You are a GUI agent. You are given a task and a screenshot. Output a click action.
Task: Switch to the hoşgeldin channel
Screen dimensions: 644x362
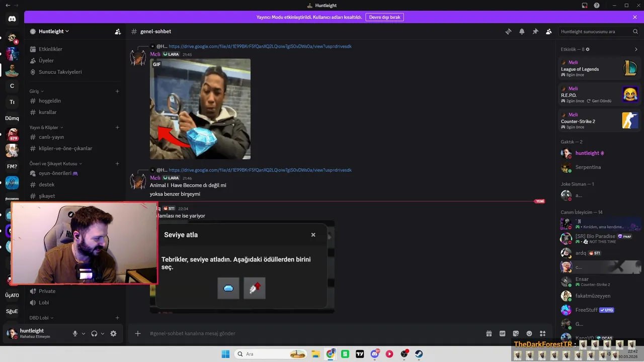pos(75,101)
